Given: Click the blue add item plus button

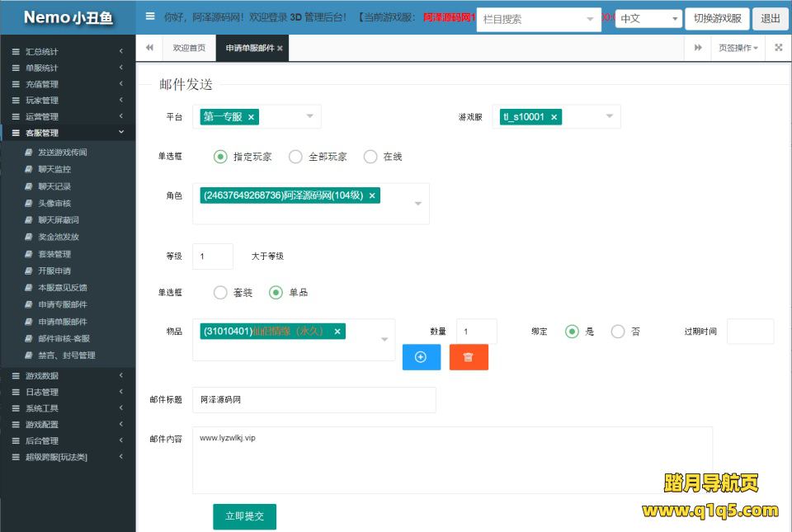Looking at the screenshot, I should (421, 357).
